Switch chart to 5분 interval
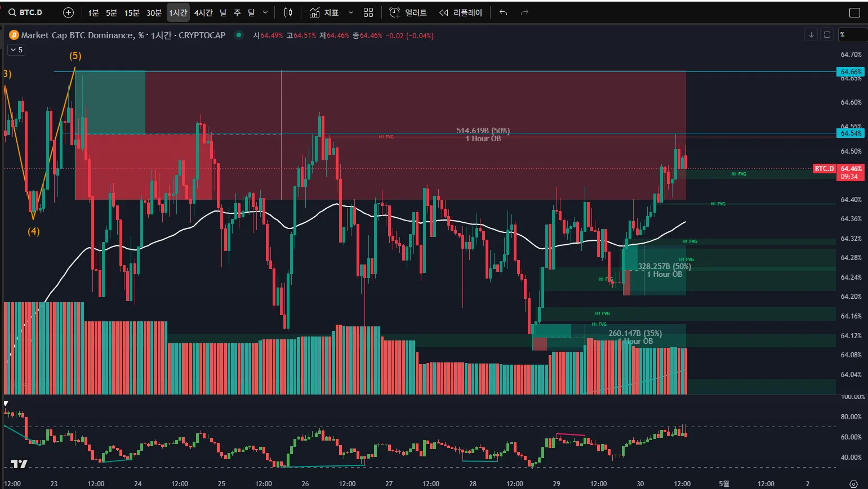The width and height of the screenshot is (868, 489). coord(112,12)
